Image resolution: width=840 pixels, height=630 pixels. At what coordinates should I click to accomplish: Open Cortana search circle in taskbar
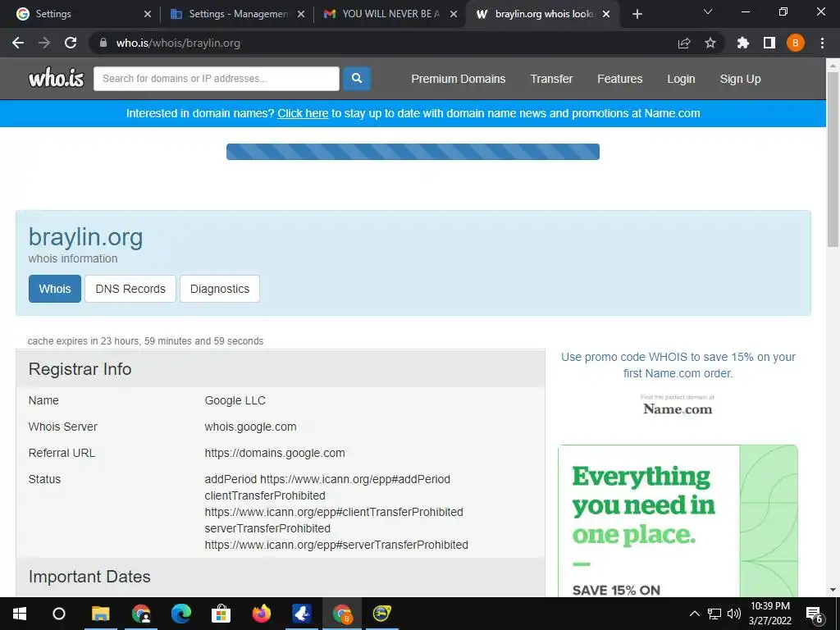[x=59, y=614]
